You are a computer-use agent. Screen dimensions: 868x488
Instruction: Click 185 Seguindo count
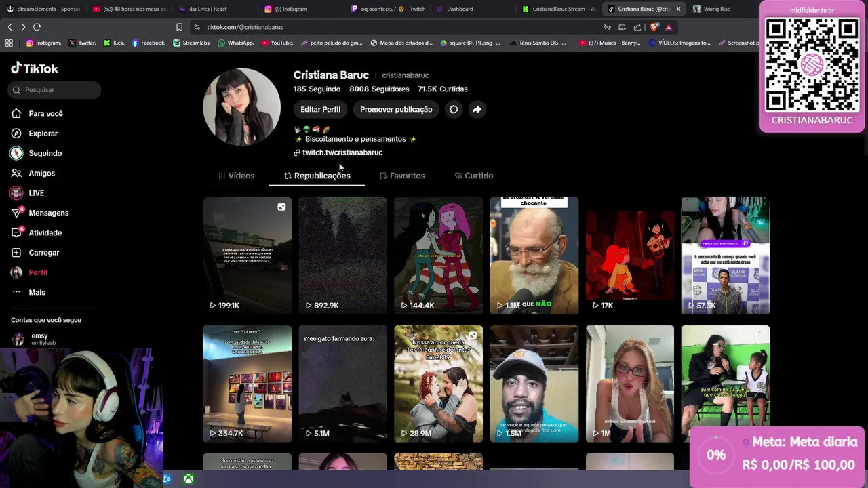pos(317,89)
